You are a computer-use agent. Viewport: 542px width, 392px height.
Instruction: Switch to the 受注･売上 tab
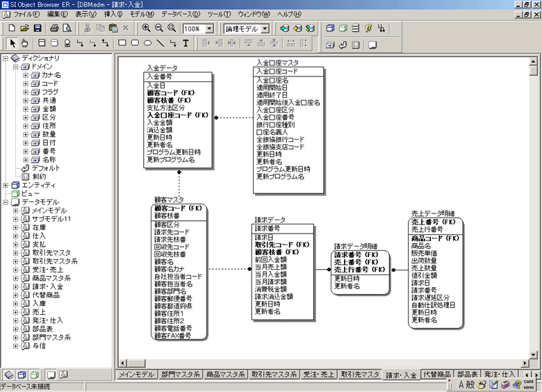pyautogui.click(x=318, y=375)
